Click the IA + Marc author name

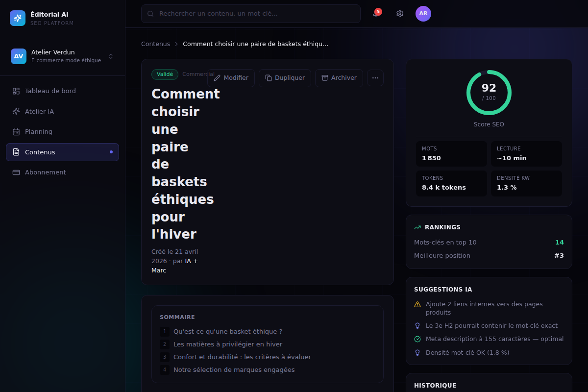coord(175,266)
